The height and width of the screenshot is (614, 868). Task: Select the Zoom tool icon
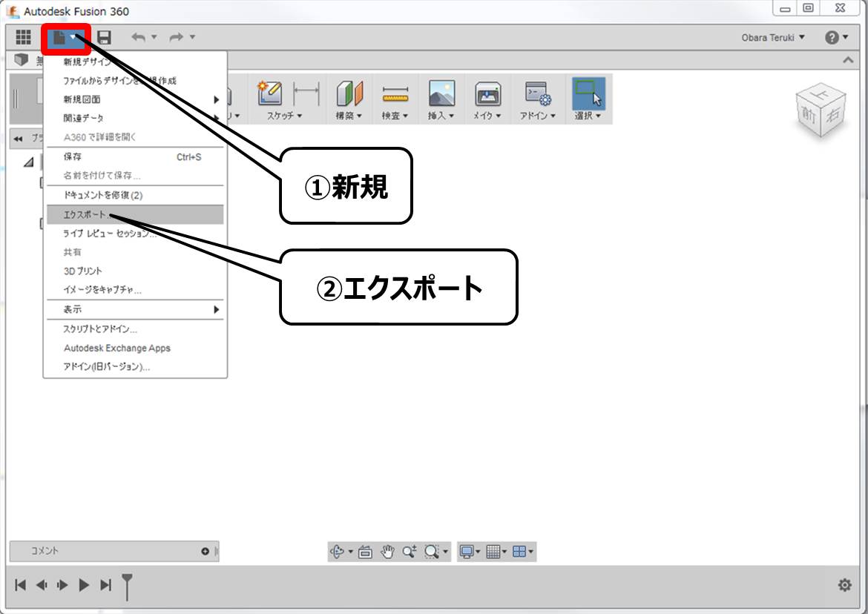409,552
